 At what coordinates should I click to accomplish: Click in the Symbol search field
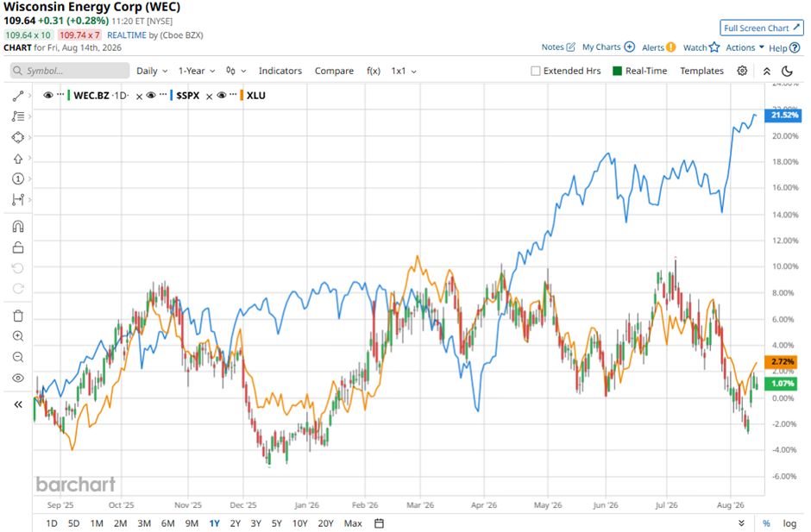[70, 71]
